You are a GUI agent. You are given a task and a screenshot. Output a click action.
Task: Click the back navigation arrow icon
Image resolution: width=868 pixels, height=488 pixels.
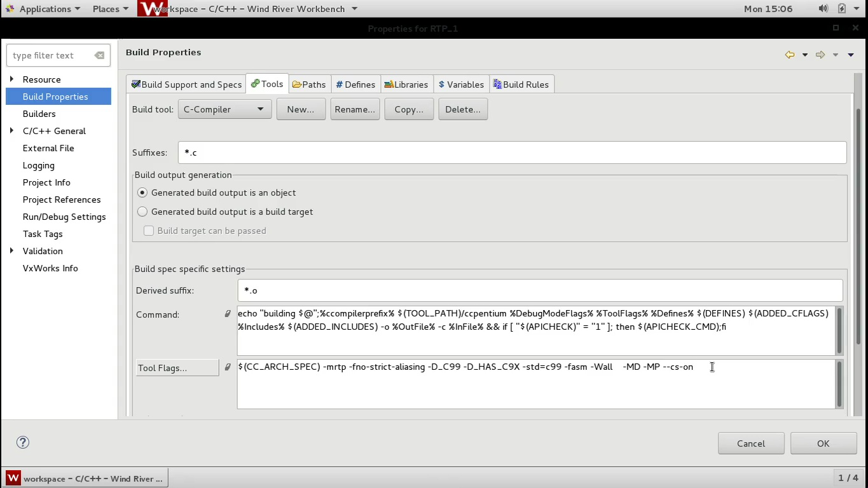(x=790, y=55)
